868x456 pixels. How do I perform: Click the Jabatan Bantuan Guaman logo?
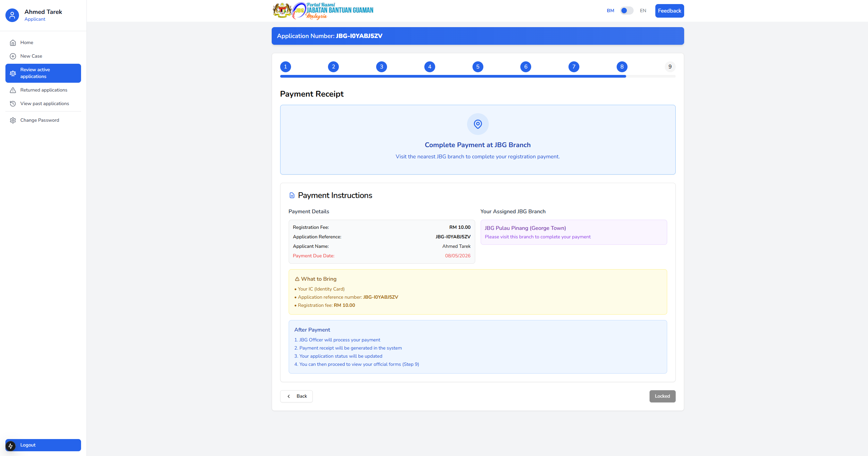click(x=323, y=11)
